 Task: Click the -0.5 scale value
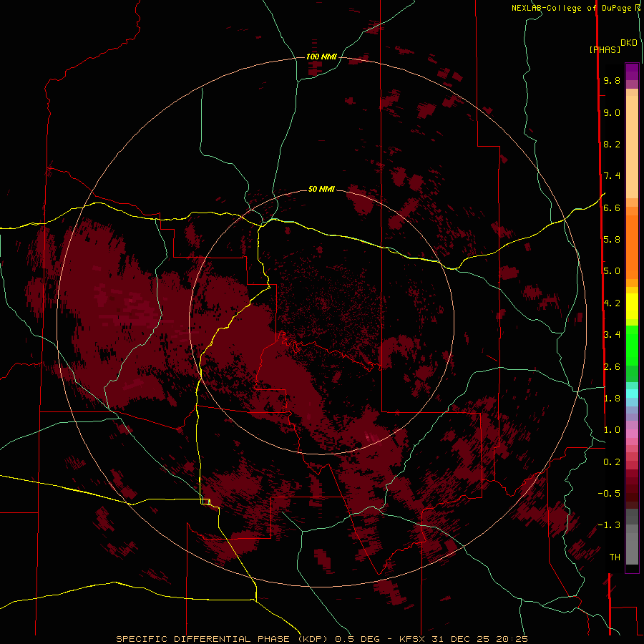tap(609, 494)
